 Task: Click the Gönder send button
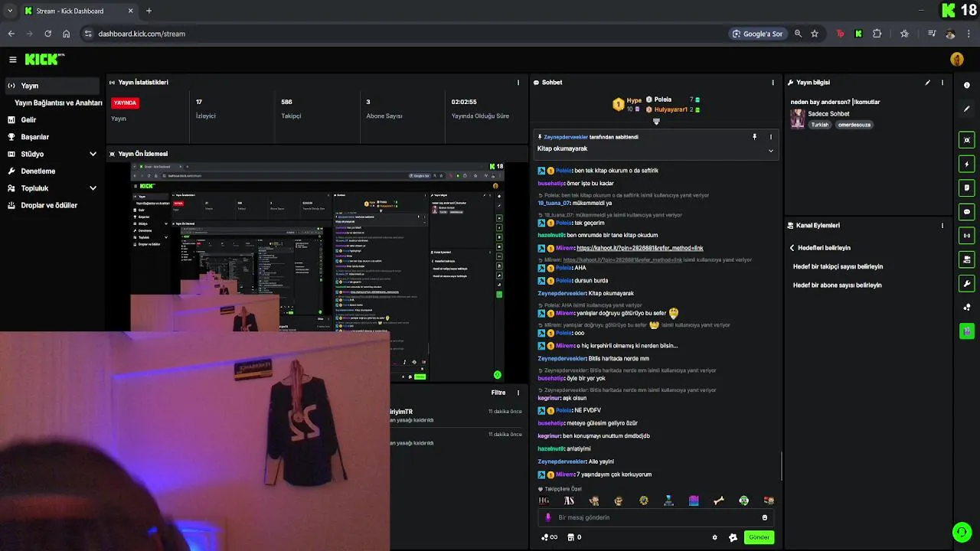[759, 537]
